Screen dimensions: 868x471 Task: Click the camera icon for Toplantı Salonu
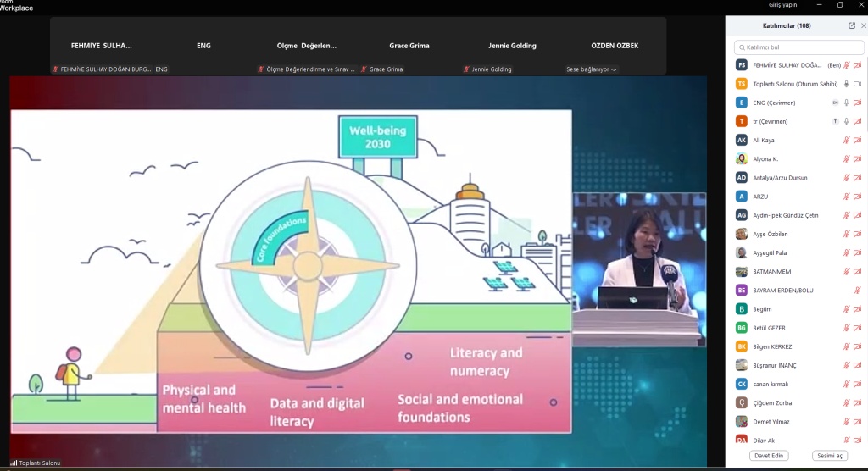pos(857,84)
